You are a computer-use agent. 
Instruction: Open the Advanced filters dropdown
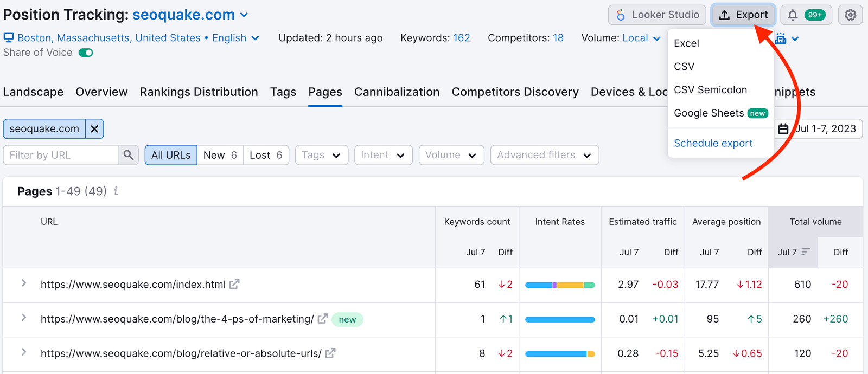(x=544, y=155)
